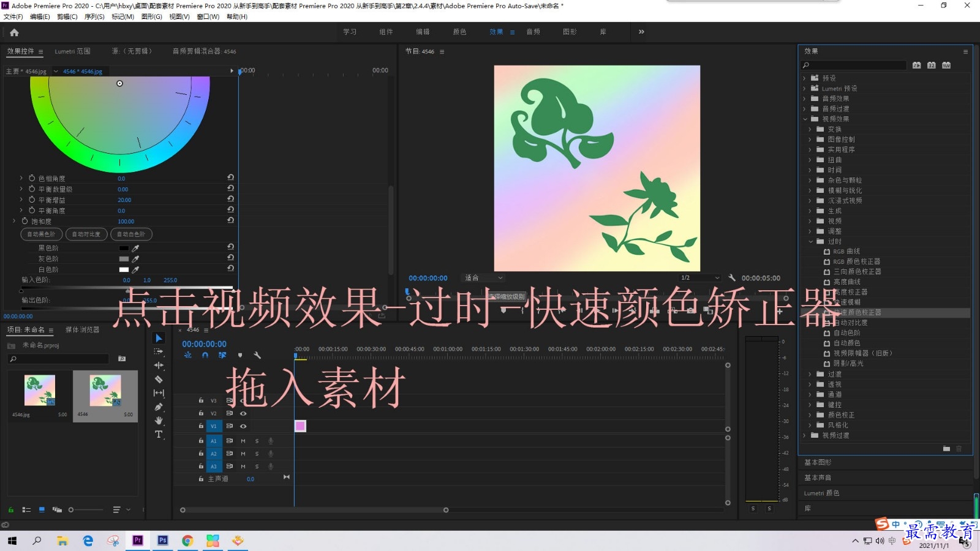
Task: Click the 自动对比度 button
Action: point(86,234)
